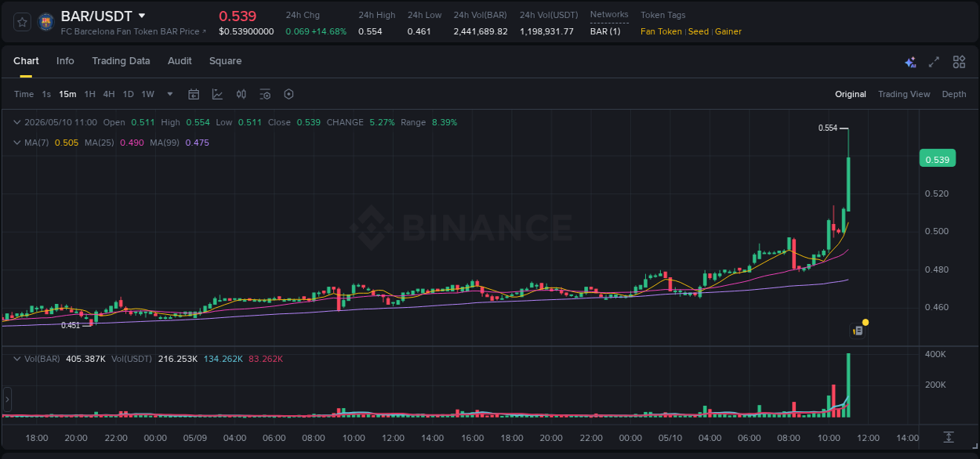Click the current price label 0.539
The height and width of the screenshot is (459, 980).
[x=937, y=160]
